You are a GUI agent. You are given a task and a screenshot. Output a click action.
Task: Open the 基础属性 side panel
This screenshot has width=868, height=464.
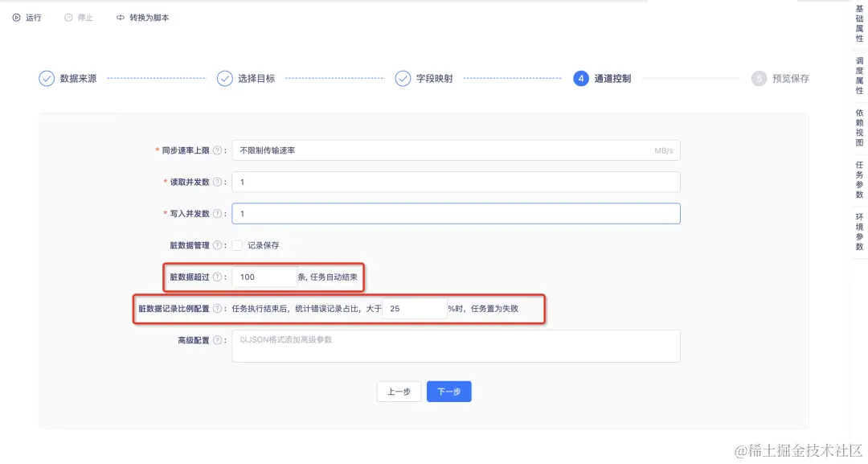pyautogui.click(x=859, y=24)
